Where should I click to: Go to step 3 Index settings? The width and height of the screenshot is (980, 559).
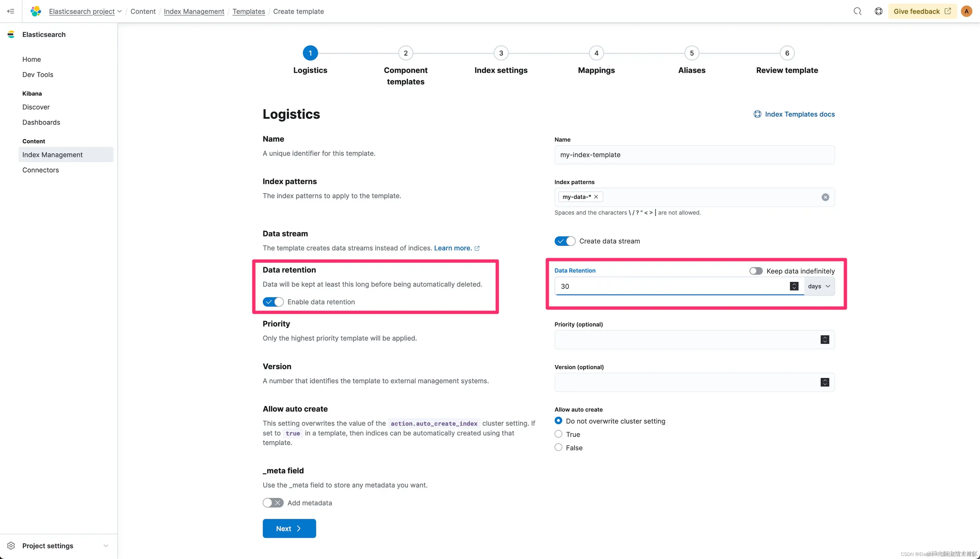point(501,53)
